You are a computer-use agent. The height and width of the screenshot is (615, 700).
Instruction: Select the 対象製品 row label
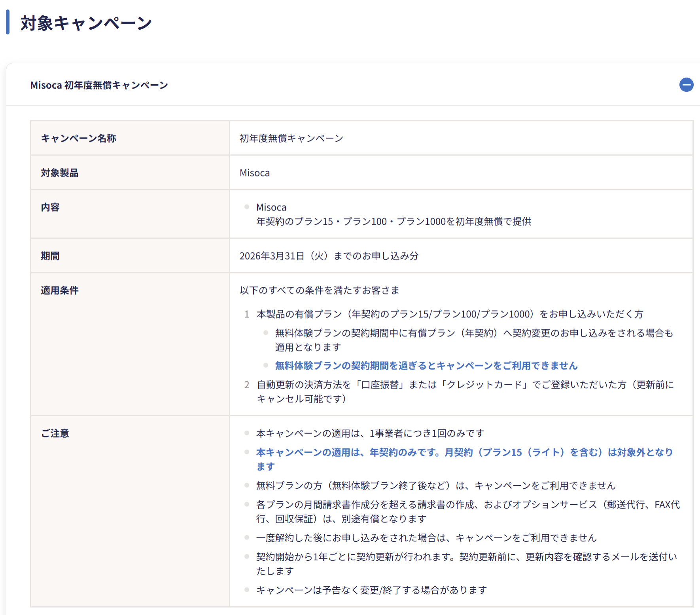(x=60, y=173)
